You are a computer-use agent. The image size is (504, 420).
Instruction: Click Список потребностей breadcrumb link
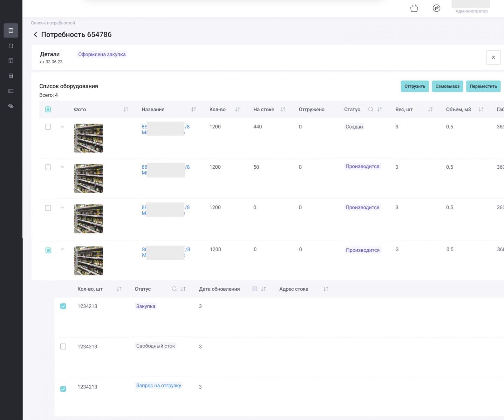click(53, 23)
